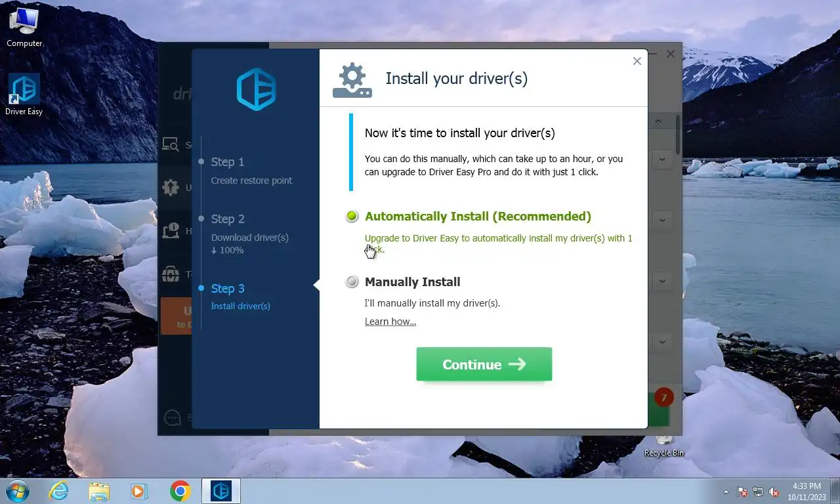Click the green Continue button
Viewport: 840px width, 504px height.
click(484, 364)
